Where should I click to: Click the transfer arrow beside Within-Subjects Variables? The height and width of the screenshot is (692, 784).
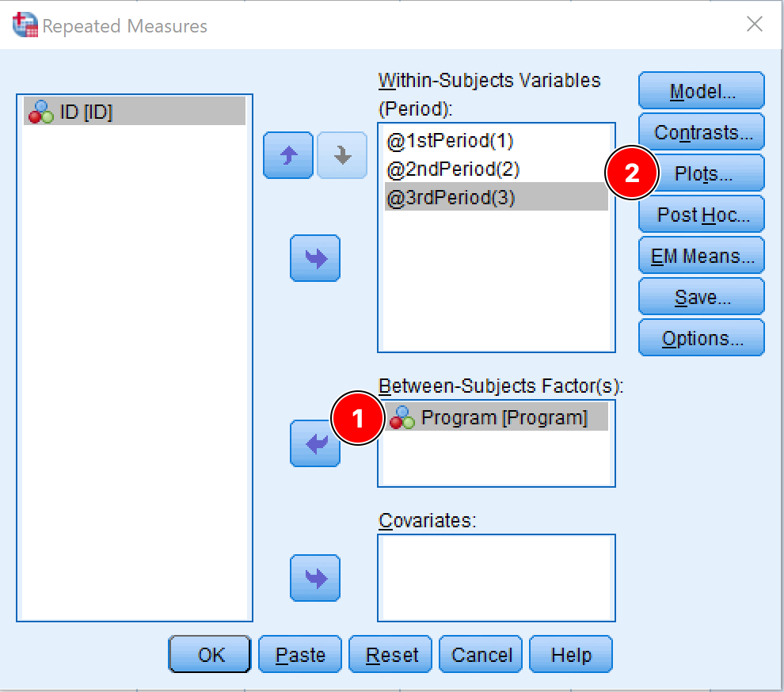click(315, 258)
